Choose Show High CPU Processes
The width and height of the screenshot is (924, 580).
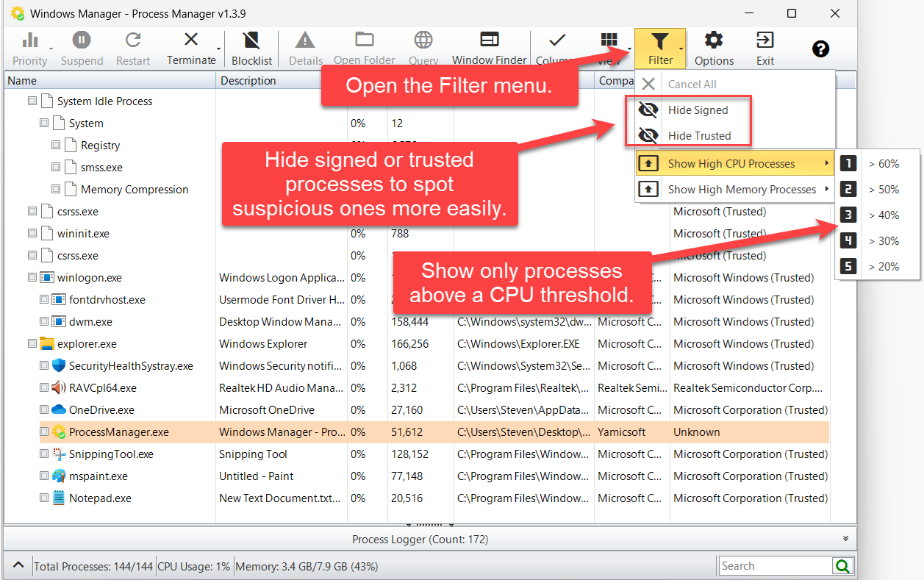tap(734, 164)
